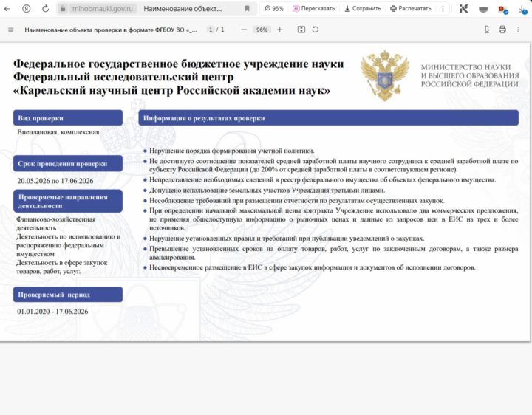The width and height of the screenshot is (532, 415).
Task: Click the МИНИСТЕРСТВО НАУКИ text block
Action: click(470, 75)
